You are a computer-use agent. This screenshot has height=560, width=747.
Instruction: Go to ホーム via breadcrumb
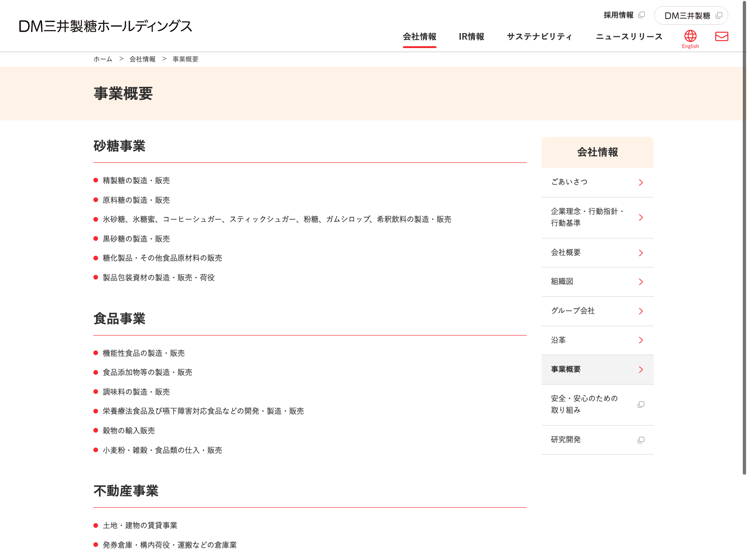(103, 59)
